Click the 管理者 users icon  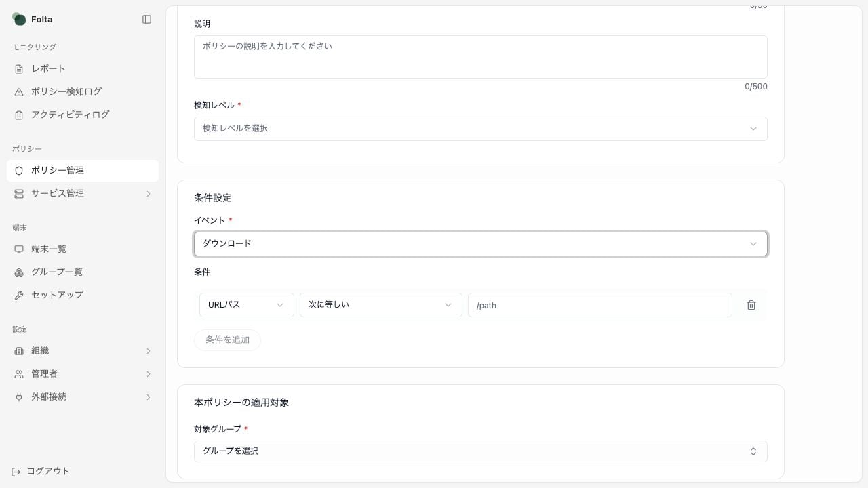(19, 374)
